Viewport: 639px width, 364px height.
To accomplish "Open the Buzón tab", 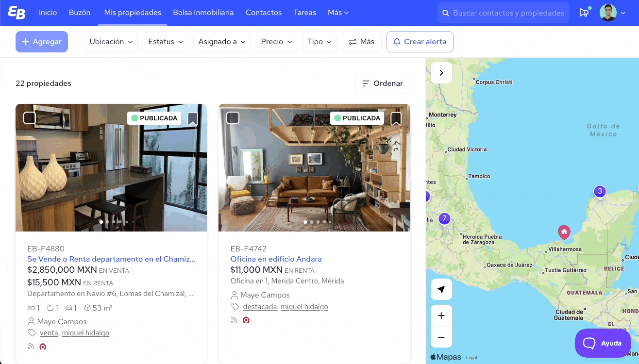I will point(80,13).
